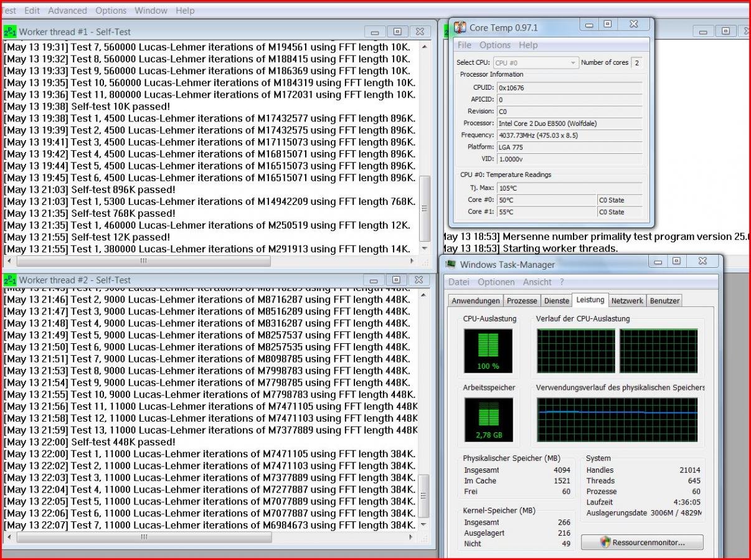Open the Help menu in Core Temp
Viewport: 751px width, 560px height.
tap(528, 45)
